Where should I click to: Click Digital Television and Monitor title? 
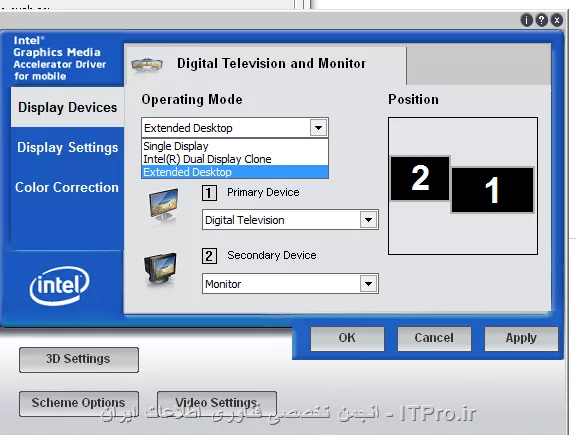tap(271, 64)
